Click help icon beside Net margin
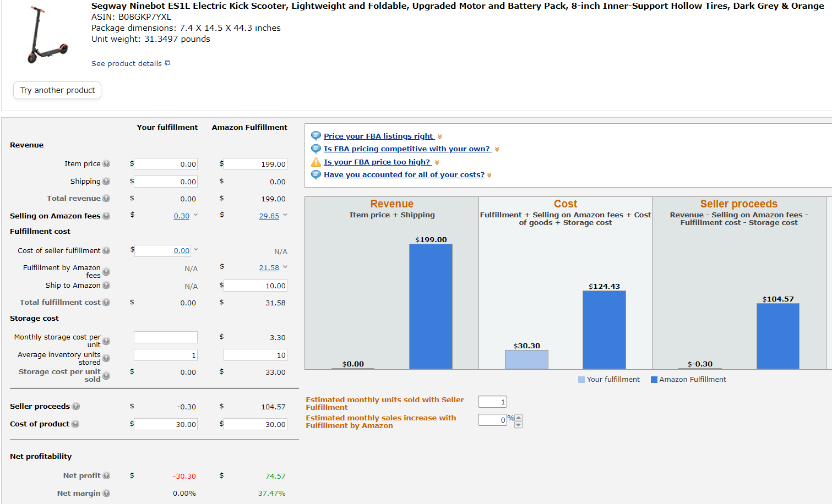The image size is (832, 504). [106, 494]
